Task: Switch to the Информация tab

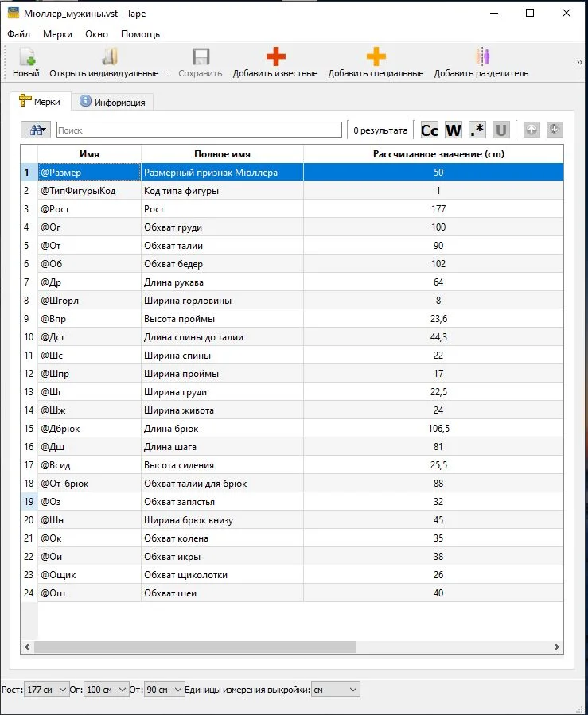Action: [x=112, y=102]
